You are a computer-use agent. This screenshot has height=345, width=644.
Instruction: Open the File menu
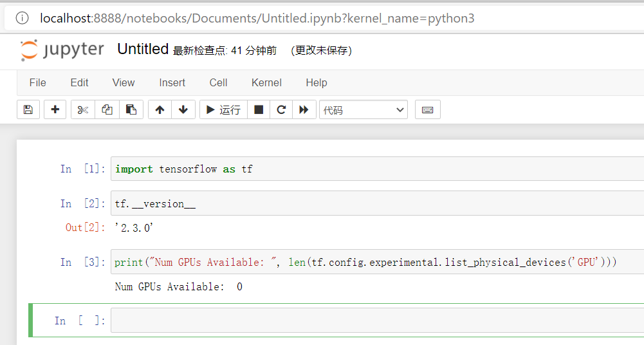pyautogui.click(x=38, y=82)
